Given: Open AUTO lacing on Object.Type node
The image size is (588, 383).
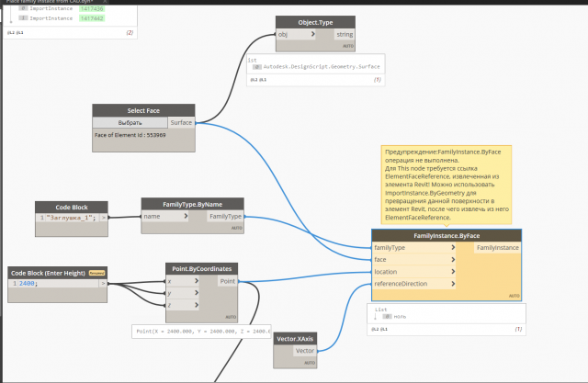Looking at the screenshot, I should (x=347, y=46).
